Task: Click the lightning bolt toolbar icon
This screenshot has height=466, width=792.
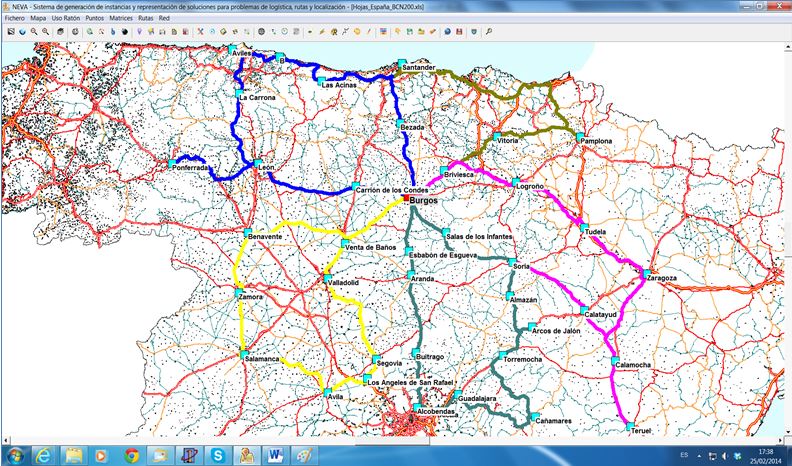Action: 322,32
